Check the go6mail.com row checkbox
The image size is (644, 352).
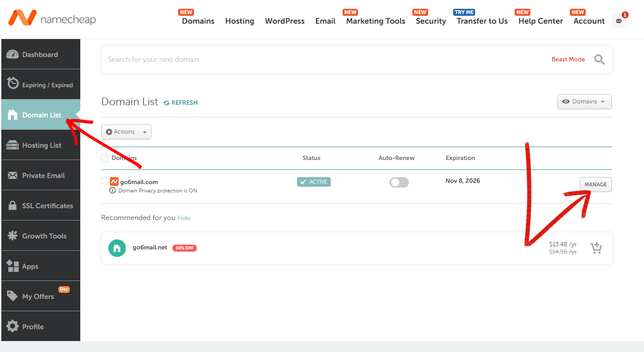point(105,181)
